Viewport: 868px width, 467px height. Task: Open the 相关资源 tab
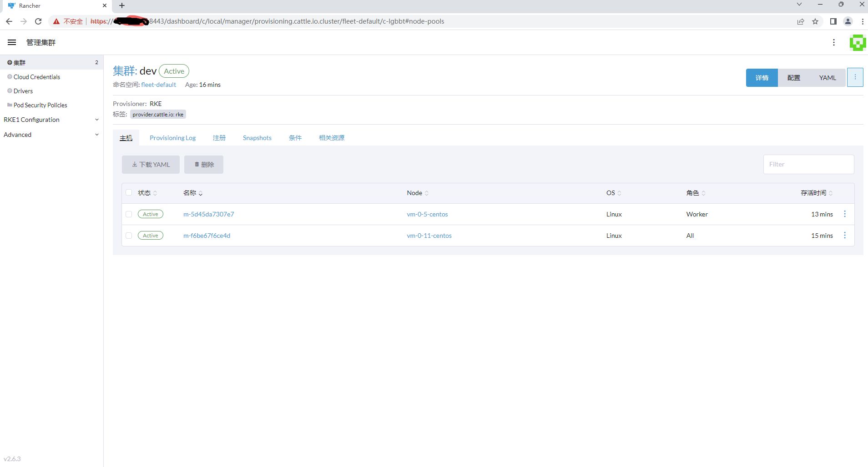pos(332,138)
